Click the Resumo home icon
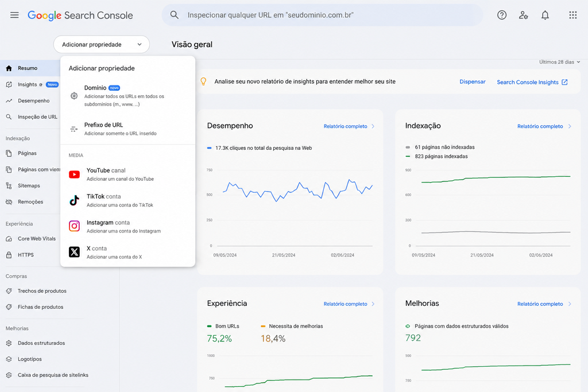This screenshot has width=588, height=392. 9,68
